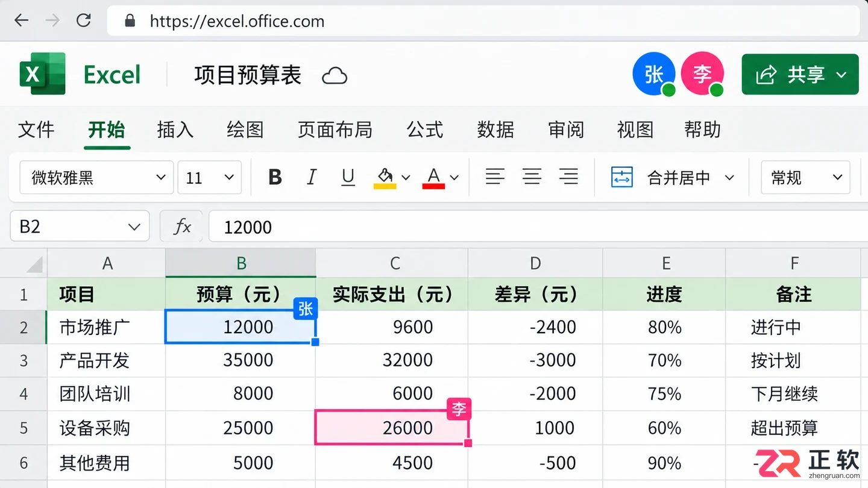
Task: Open the B2 name box dropdown
Action: 134,227
